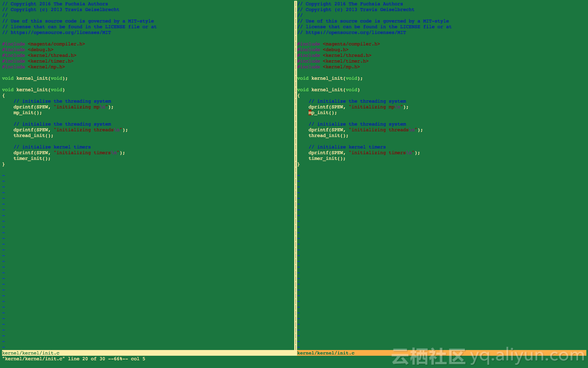The height and width of the screenshot is (368, 588).
Task: Click #include <debug.h> in the left pane
Action: point(28,50)
